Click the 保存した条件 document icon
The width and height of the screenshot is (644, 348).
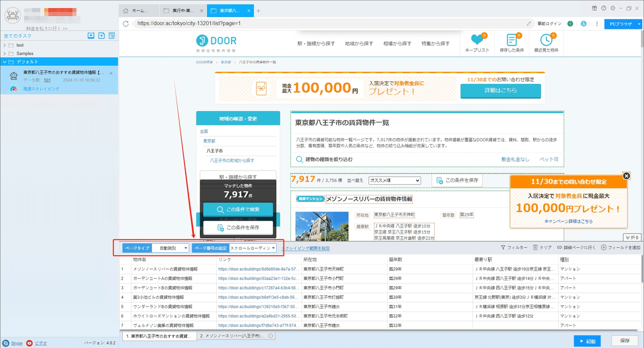511,40
